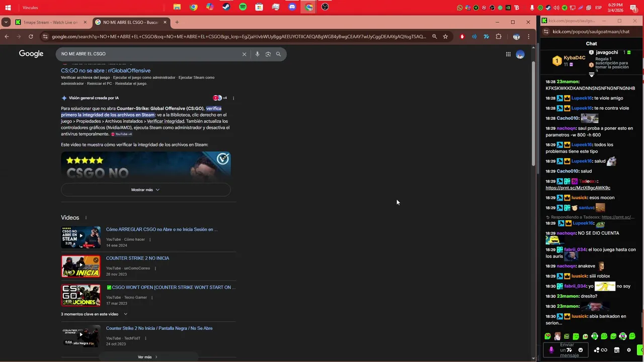
Task: Open the Chrome three-dot menu
Action: pyautogui.click(x=528, y=37)
